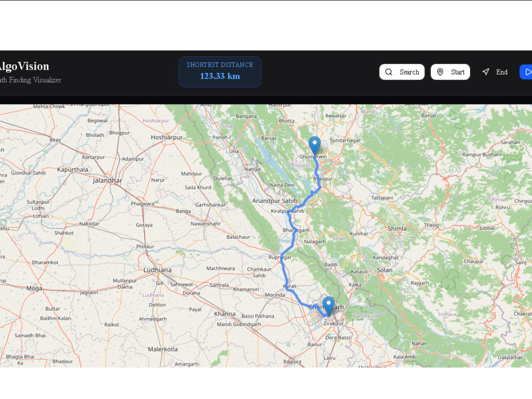Click the Chaupal label
This screenshot has height=399, width=532.
click(473, 262)
